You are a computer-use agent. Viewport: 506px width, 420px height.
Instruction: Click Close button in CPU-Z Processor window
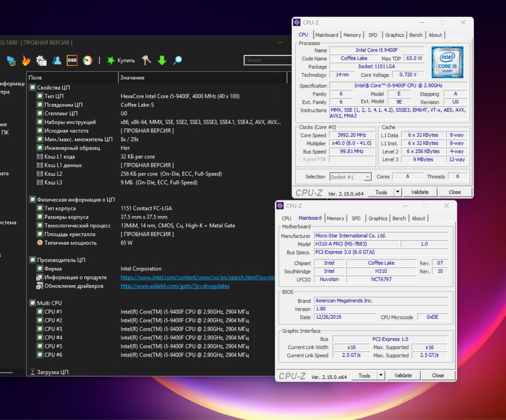(455, 192)
